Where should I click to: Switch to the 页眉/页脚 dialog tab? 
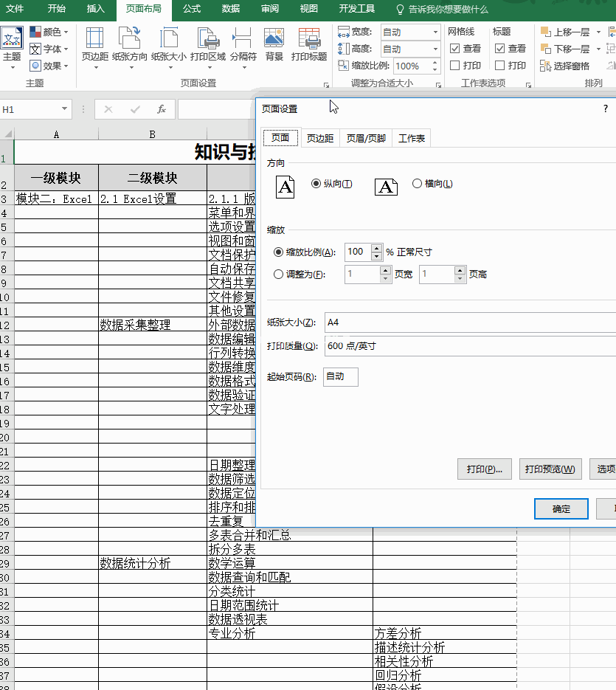[x=366, y=139]
